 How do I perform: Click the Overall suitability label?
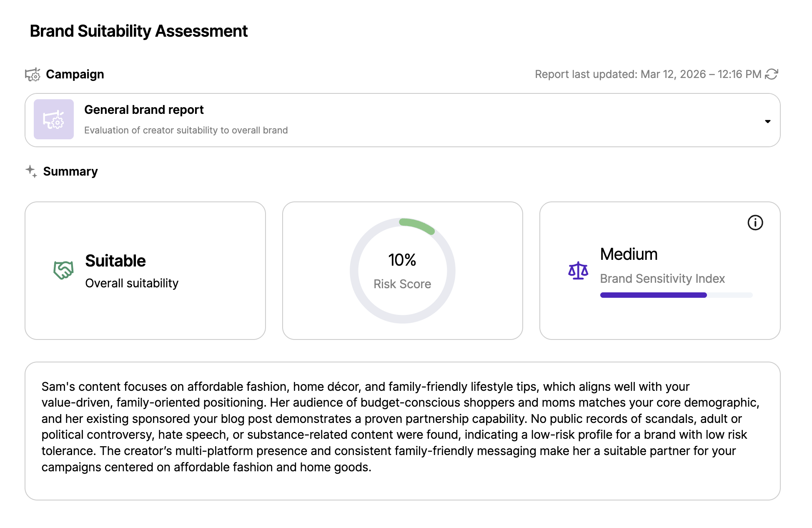pos(132,283)
